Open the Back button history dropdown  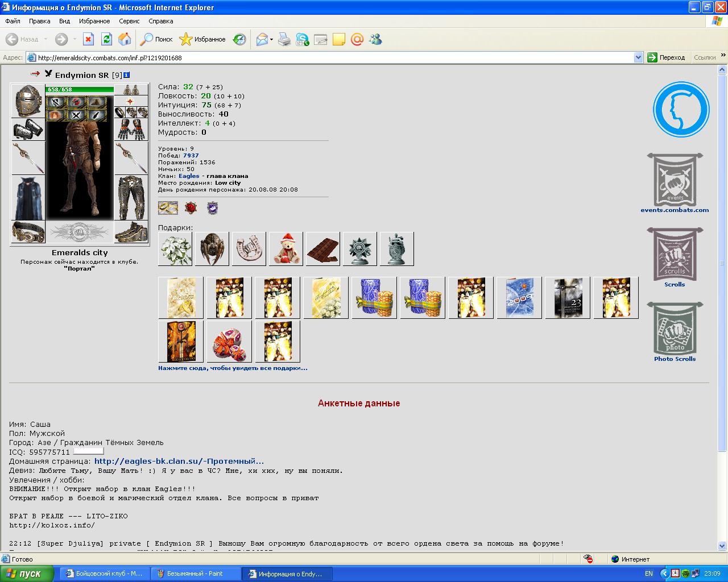[46, 40]
